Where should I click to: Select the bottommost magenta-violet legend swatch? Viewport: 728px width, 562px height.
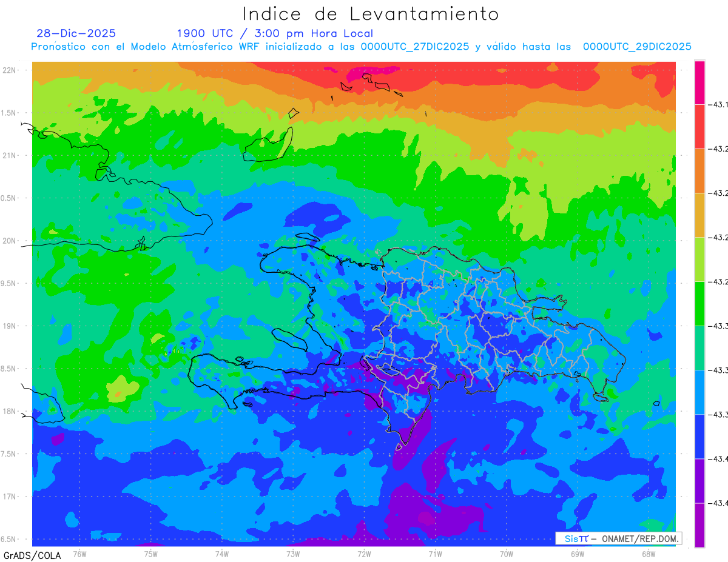click(699, 525)
